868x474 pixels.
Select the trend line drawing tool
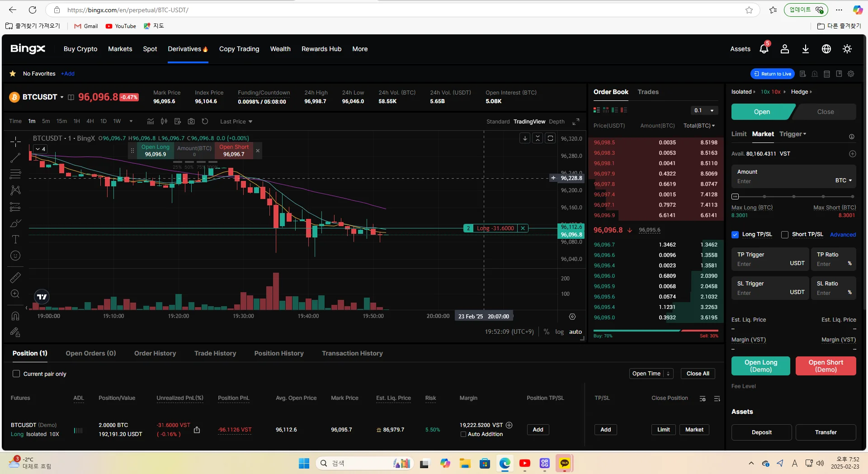15,157
